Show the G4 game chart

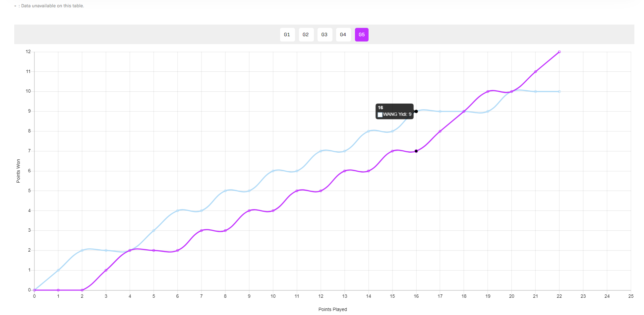click(x=343, y=35)
